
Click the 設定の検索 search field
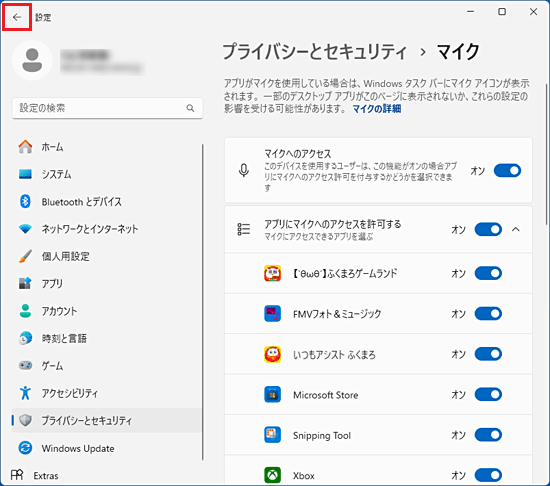107,108
